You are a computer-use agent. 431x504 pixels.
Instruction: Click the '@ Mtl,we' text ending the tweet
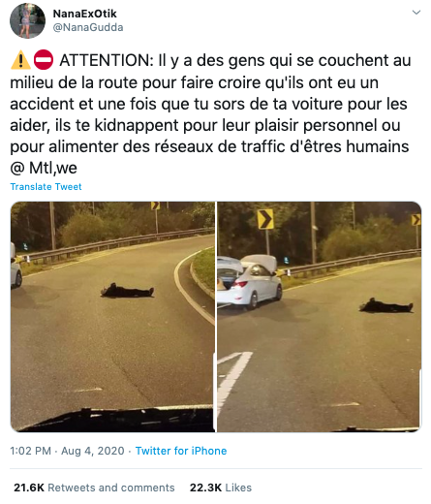pos(44,168)
